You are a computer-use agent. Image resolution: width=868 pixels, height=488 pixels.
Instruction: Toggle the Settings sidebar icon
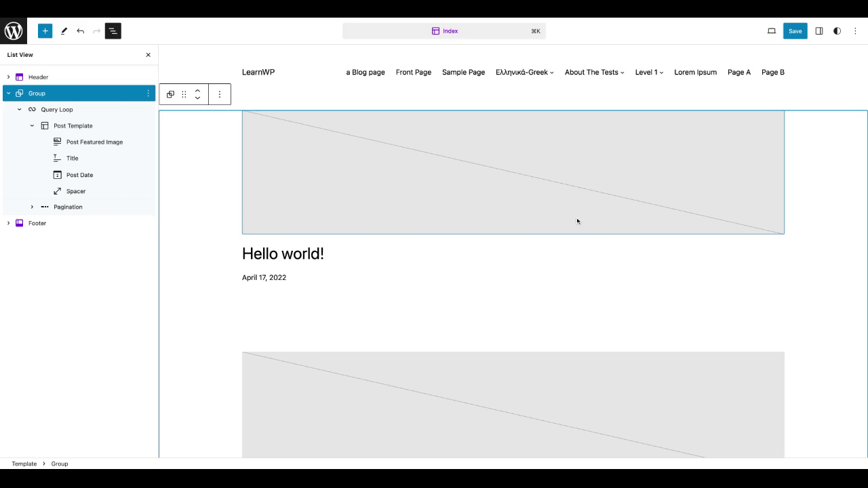(819, 30)
